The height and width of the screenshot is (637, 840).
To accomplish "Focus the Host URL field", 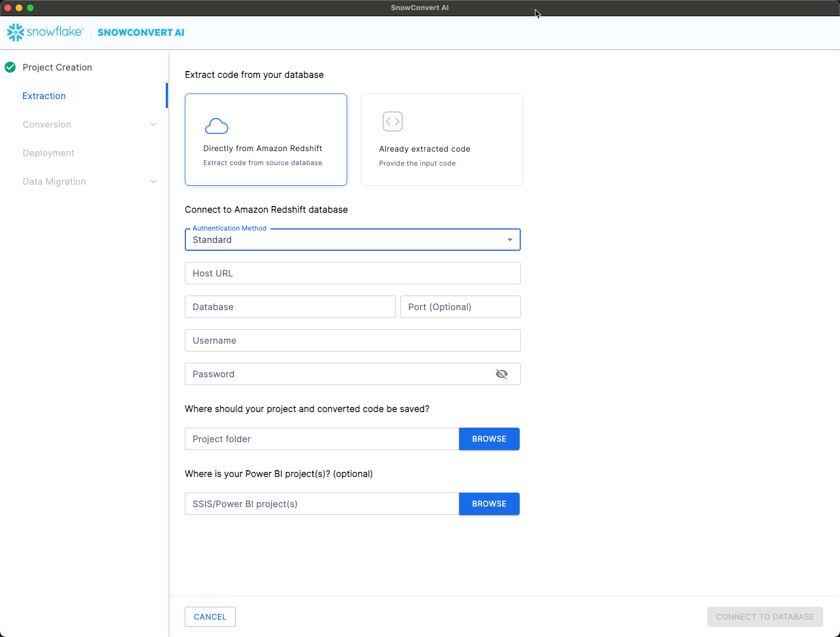I will click(352, 273).
